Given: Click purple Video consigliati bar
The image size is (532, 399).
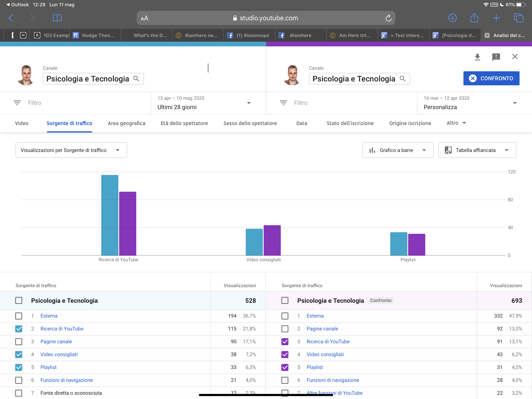Looking at the screenshot, I should tap(272, 240).
